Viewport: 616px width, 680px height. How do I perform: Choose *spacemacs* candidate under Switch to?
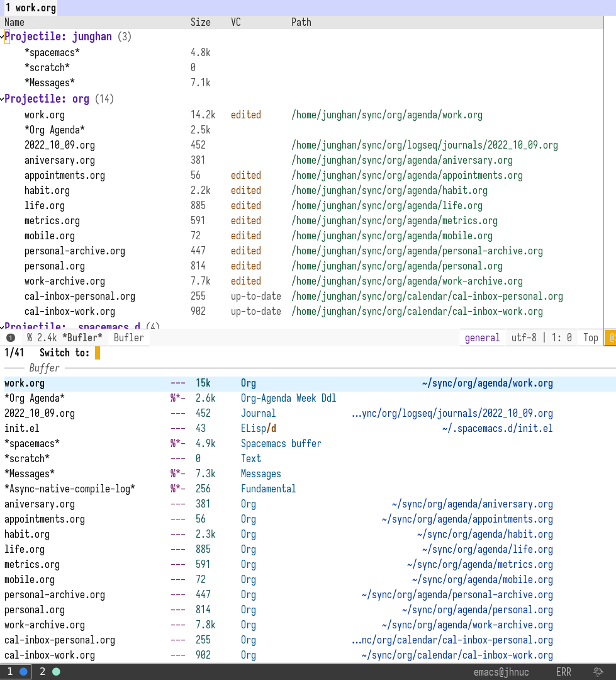pos(308,444)
